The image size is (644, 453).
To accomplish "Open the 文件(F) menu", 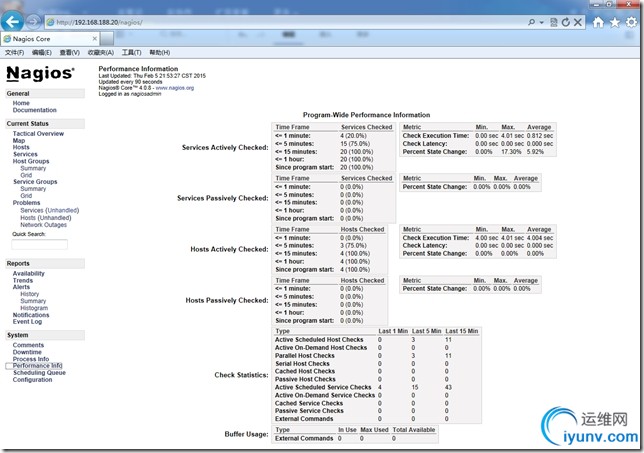I will point(14,53).
